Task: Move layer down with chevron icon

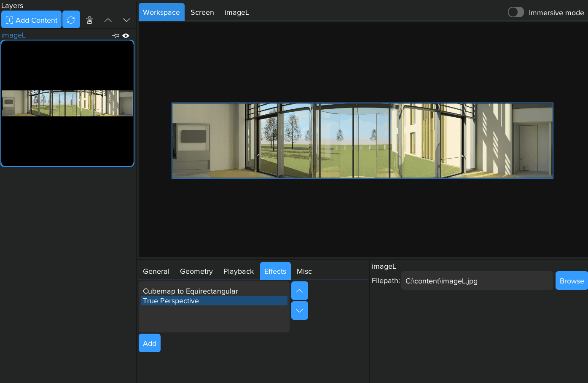Action: click(x=126, y=20)
